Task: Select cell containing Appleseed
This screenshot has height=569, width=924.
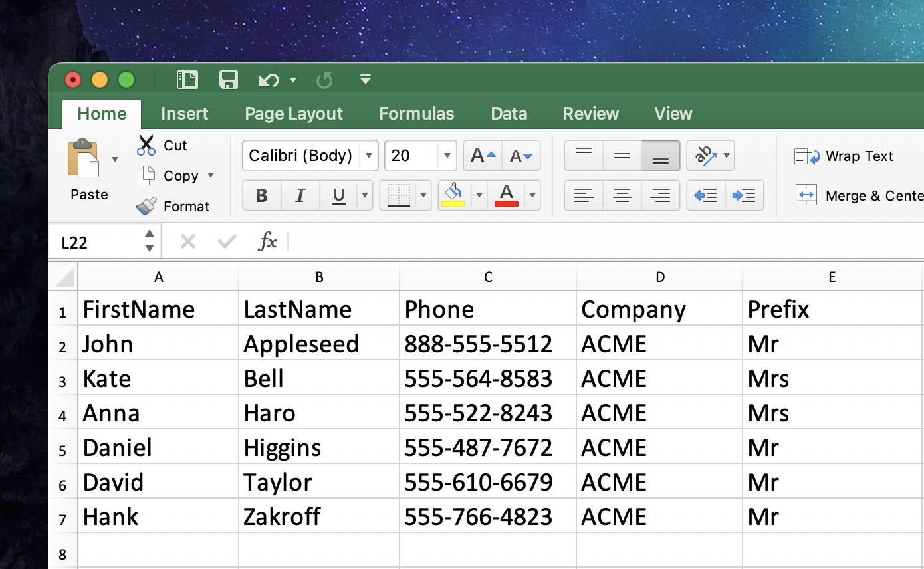Action: point(318,344)
